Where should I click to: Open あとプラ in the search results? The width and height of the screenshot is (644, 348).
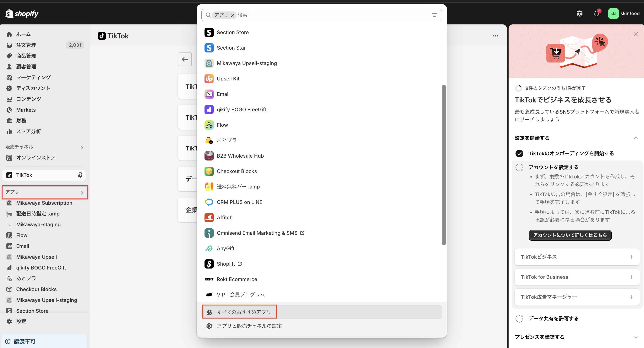pyautogui.click(x=321, y=140)
